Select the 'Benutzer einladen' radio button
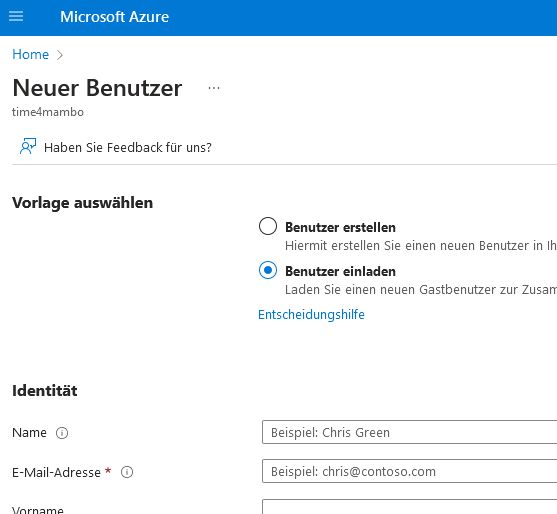Viewport: 557px width, 514px height. (x=268, y=270)
